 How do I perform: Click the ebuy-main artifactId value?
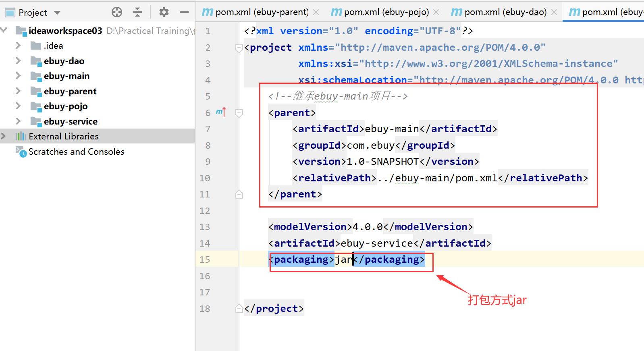point(392,129)
